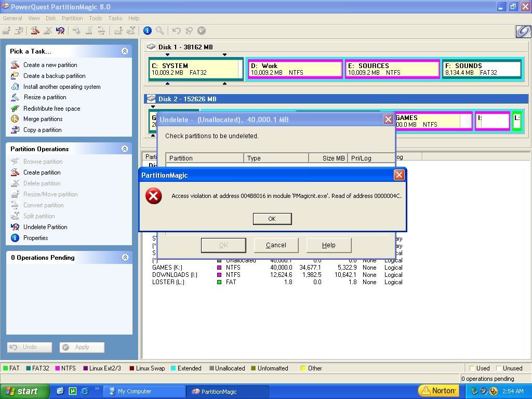
Task: Choose Resize a partition task
Action: [x=45, y=97]
